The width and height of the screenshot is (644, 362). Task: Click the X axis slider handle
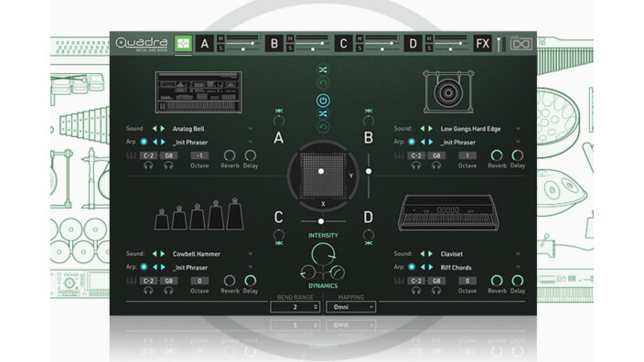coord(321,221)
